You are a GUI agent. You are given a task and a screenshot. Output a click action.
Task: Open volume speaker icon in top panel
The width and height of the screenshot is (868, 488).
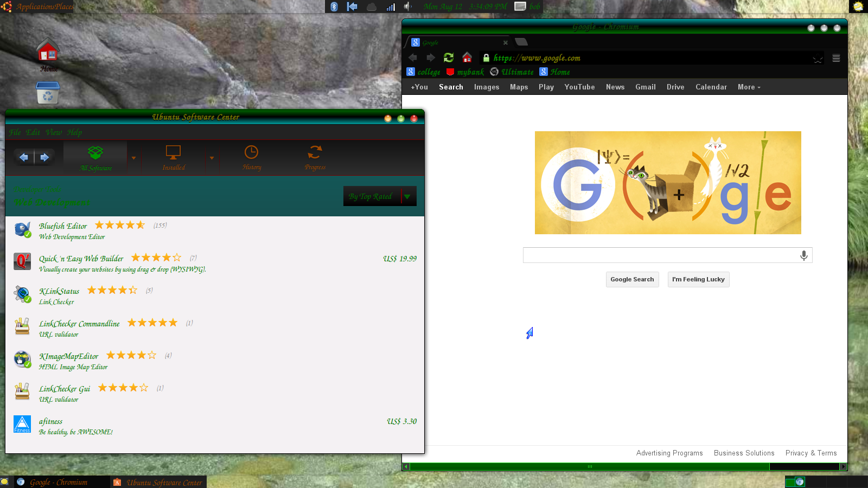tap(407, 7)
